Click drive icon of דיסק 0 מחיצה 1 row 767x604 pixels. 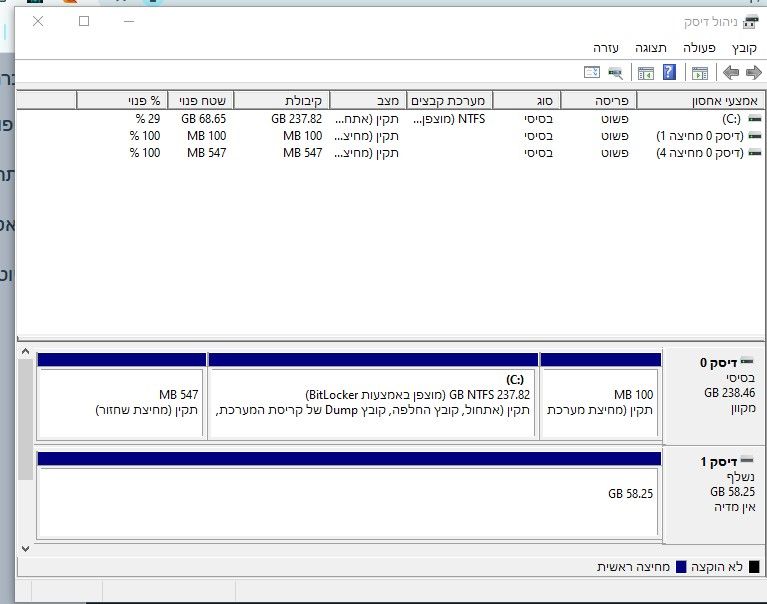(x=755, y=136)
